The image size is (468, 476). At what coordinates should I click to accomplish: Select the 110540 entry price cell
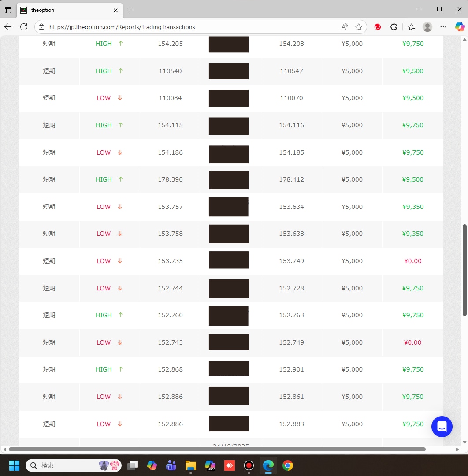coord(170,71)
